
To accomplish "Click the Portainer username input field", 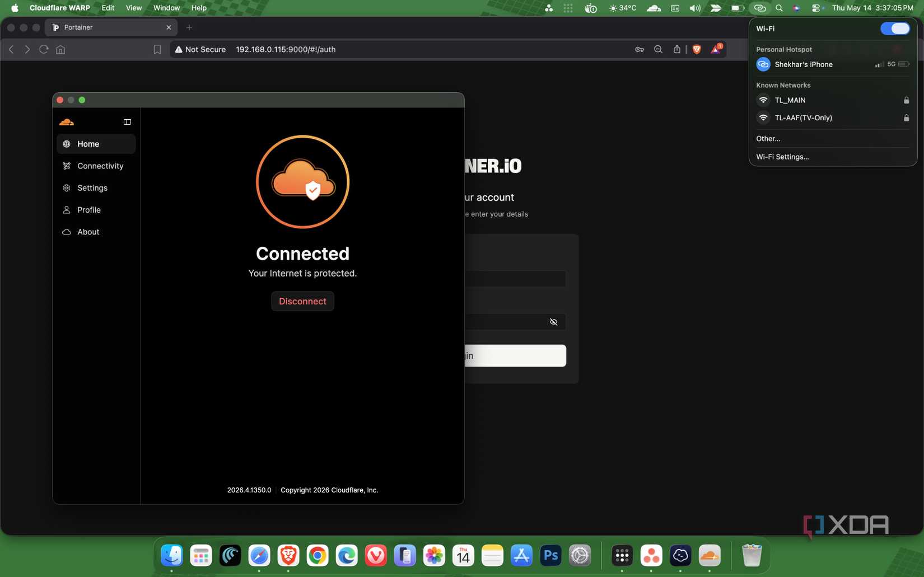I will coord(515,279).
